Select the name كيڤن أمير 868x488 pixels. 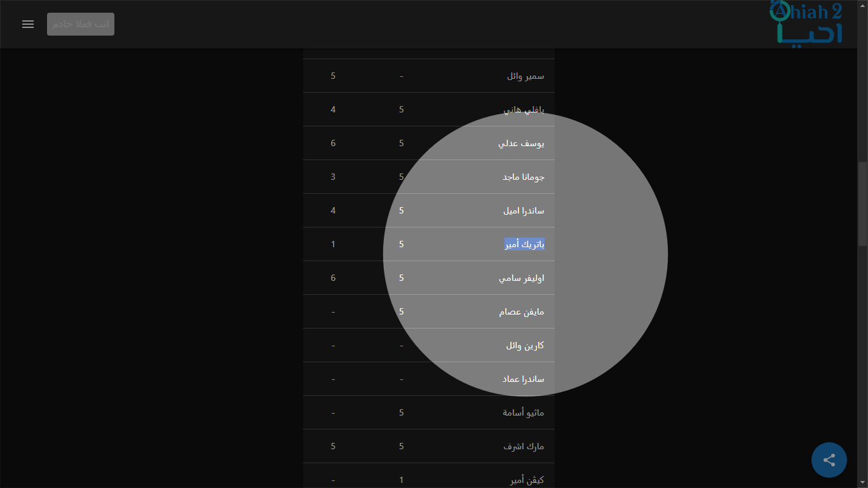(x=527, y=480)
